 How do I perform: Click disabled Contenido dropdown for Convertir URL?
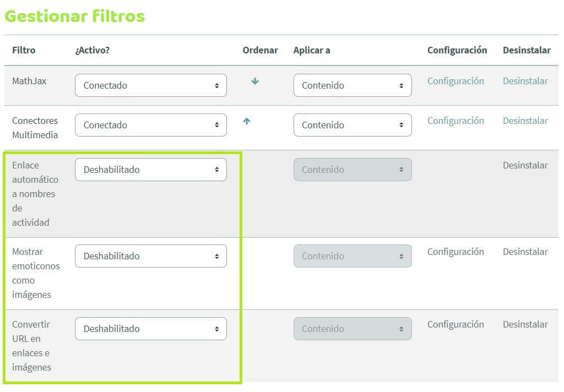tap(352, 329)
